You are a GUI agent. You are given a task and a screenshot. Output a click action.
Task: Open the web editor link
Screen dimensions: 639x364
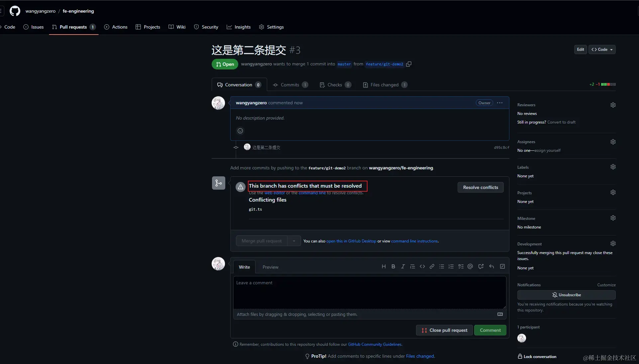[274, 193]
